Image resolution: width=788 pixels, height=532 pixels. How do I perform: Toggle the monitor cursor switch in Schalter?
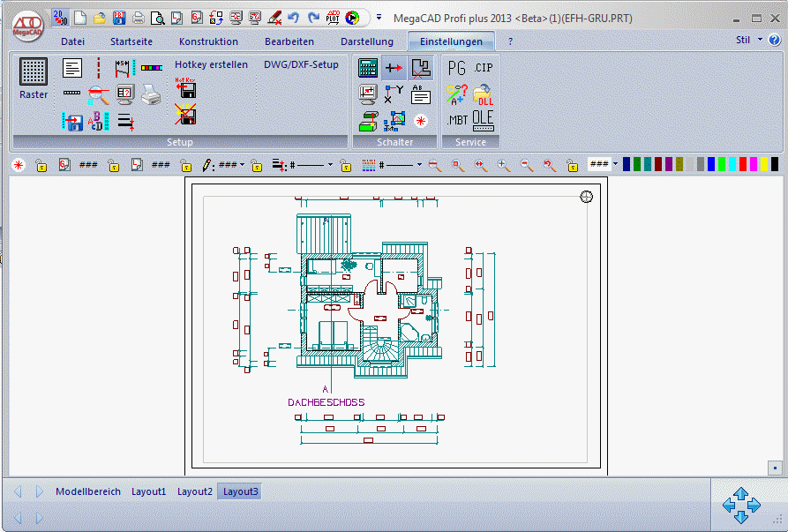(368, 94)
